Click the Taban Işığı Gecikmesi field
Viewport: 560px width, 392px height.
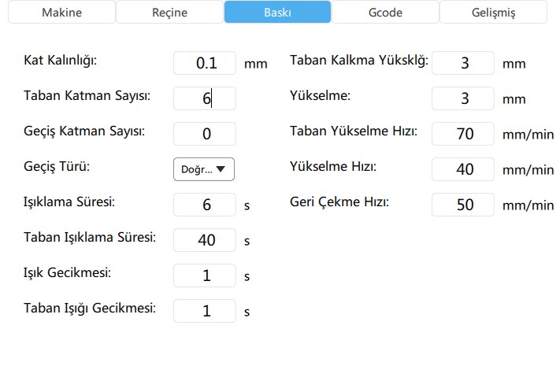[x=205, y=311]
